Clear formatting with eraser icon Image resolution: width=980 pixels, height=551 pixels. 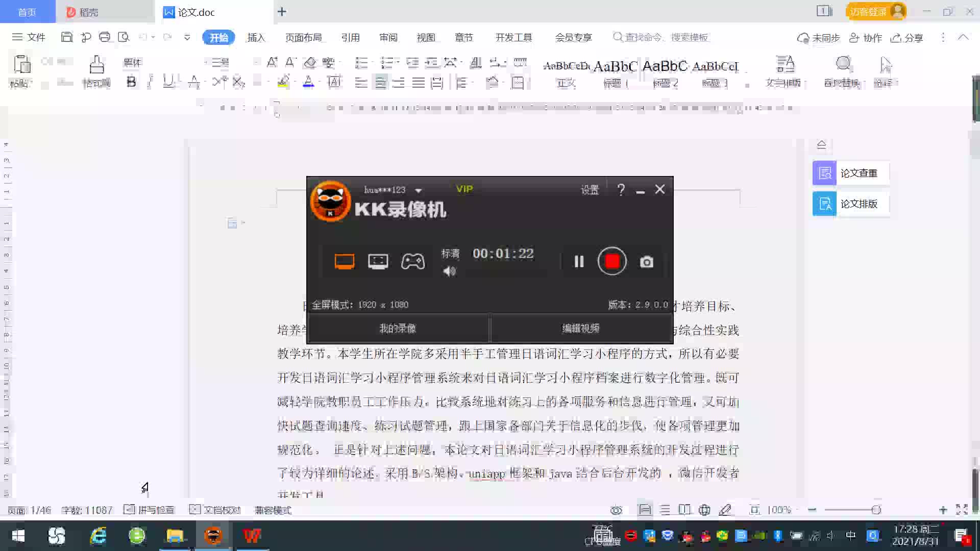pyautogui.click(x=310, y=62)
